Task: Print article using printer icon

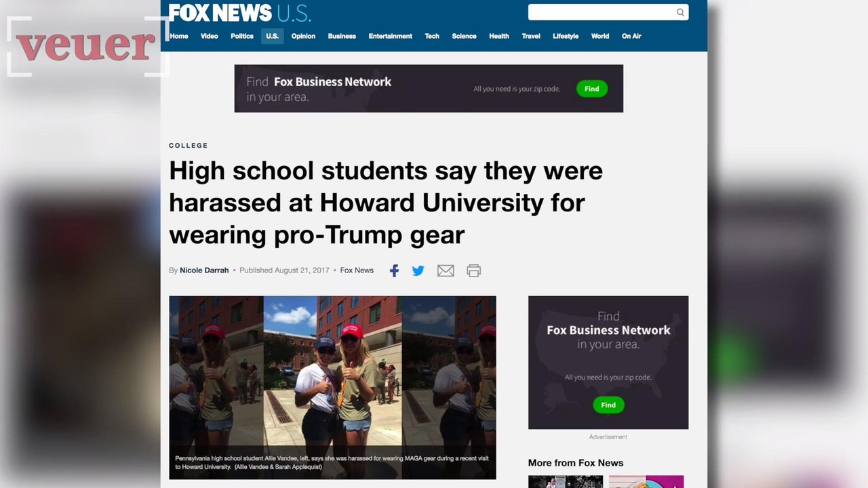Action: 473,270
